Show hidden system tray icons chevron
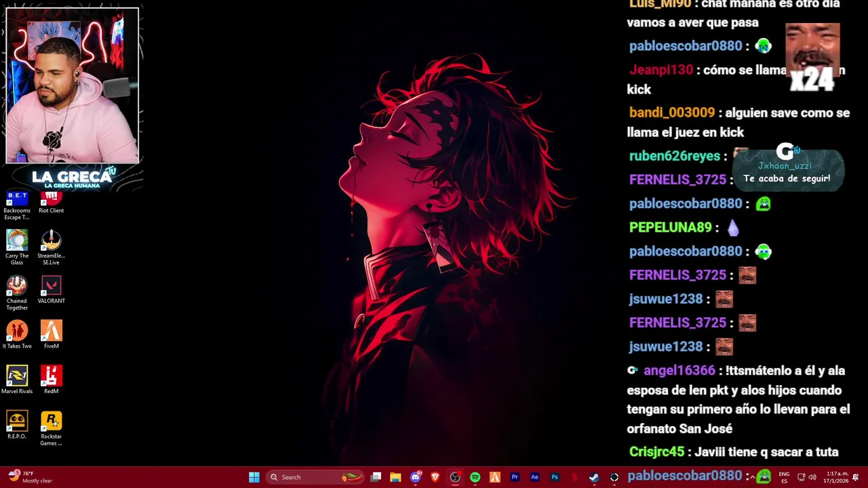 pyautogui.click(x=753, y=477)
